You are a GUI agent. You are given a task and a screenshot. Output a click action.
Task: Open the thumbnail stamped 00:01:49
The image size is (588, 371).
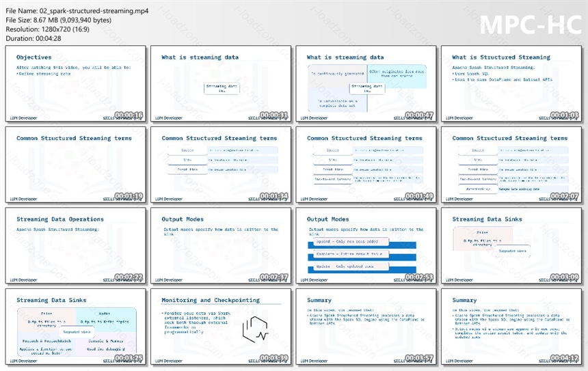click(x=366, y=165)
